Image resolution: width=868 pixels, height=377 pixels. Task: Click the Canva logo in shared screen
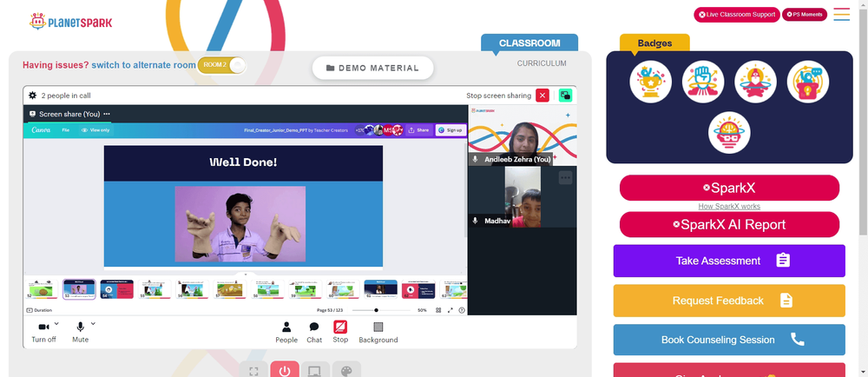pyautogui.click(x=41, y=130)
